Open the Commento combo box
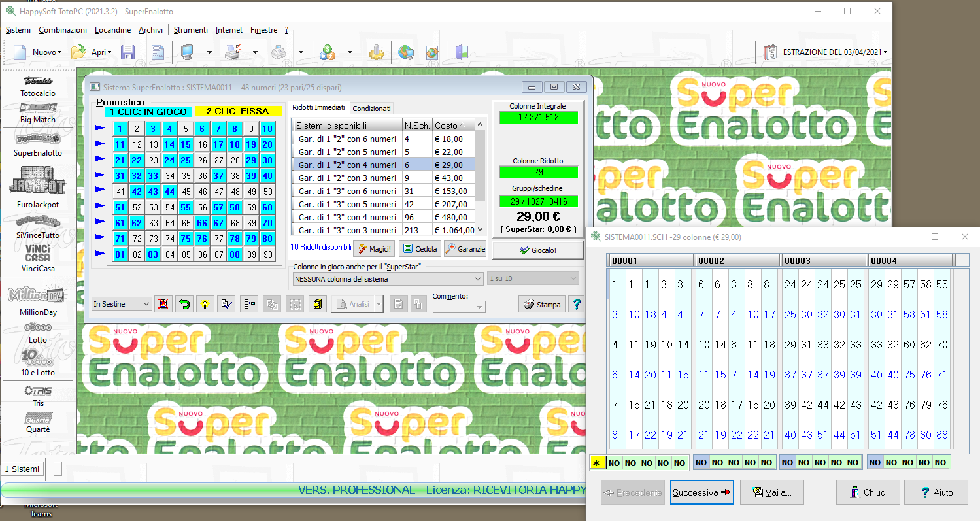 click(458, 307)
